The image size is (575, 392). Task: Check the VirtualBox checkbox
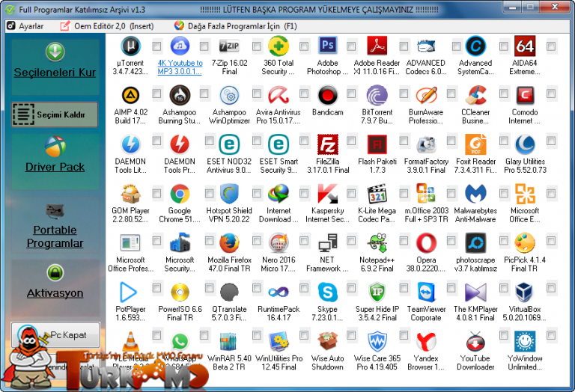[x=551, y=288]
